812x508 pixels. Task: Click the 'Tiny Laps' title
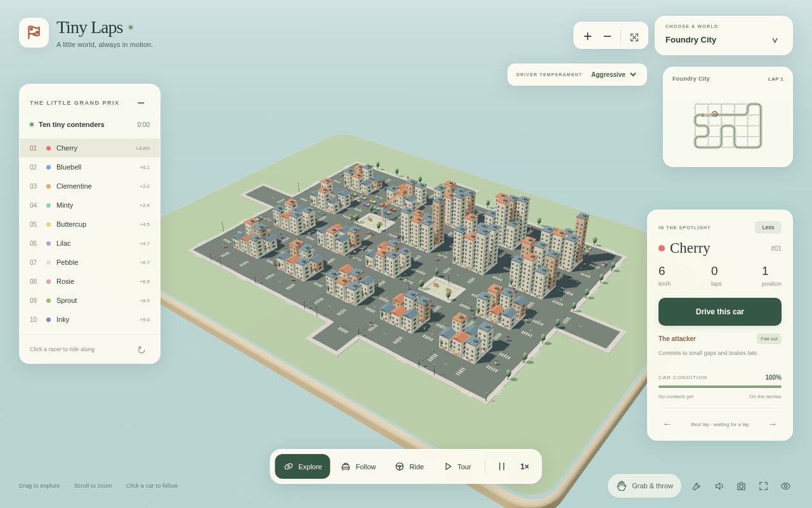89,27
